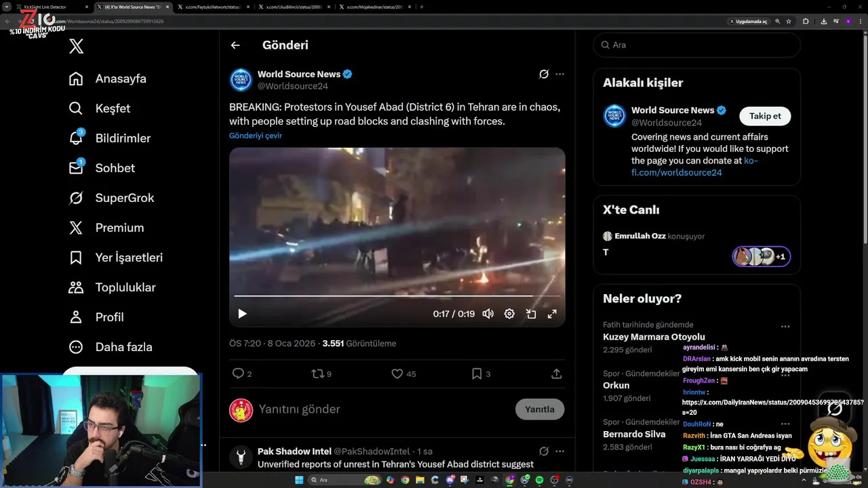The width and height of the screenshot is (868, 488).
Task: Open Pak Shadow Intel profile name
Action: [x=294, y=451]
